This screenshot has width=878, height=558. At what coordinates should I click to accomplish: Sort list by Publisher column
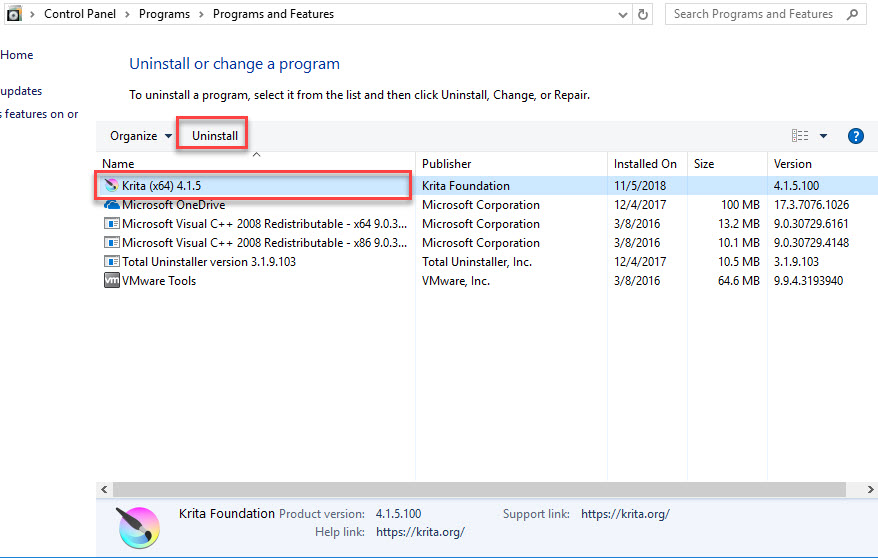pos(446,164)
